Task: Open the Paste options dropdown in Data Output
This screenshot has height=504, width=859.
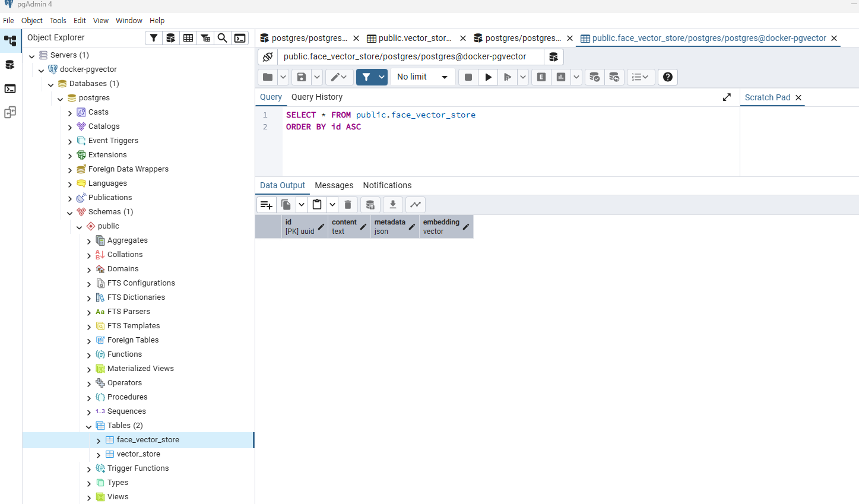Action: click(x=332, y=205)
